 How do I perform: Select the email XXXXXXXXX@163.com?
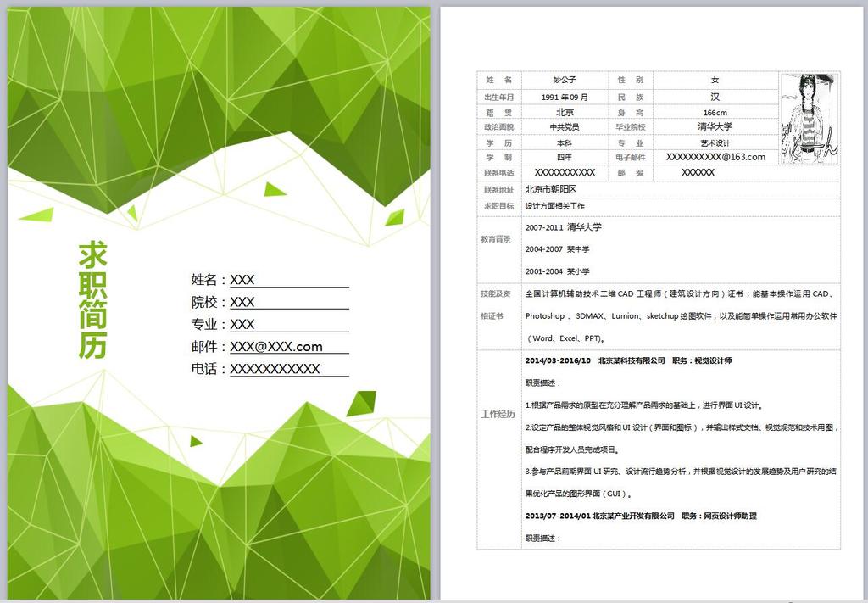(x=715, y=157)
